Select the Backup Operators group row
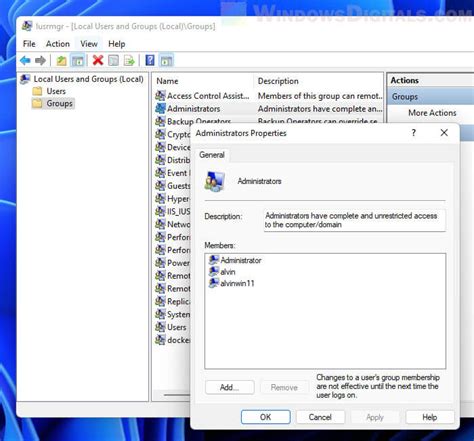474x441 pixels. point(269,121)
